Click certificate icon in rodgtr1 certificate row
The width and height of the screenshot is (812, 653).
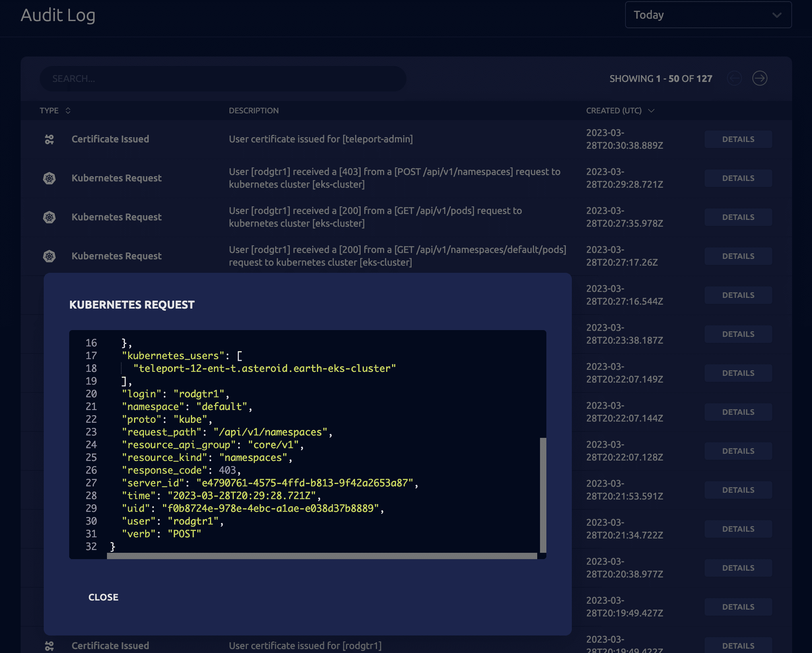pyautogui.click(x=49, y=646)
